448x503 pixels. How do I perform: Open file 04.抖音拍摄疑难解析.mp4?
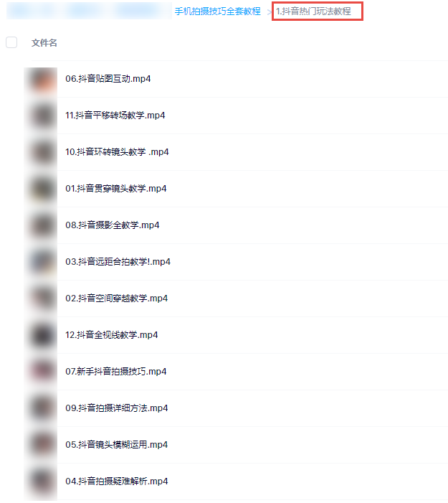point(117,481)
